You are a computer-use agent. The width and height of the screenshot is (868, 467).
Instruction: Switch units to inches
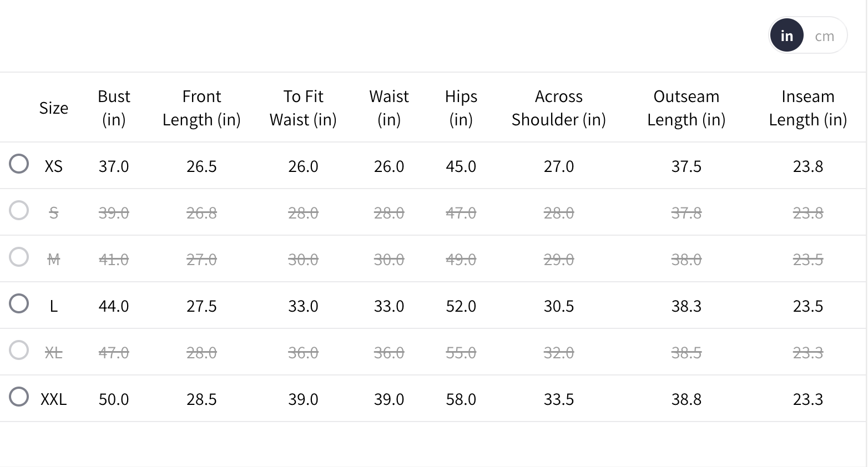(x=786, y=36)
